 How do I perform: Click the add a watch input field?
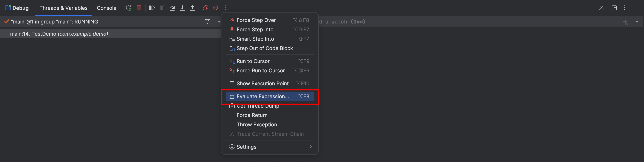coord(450,22)
